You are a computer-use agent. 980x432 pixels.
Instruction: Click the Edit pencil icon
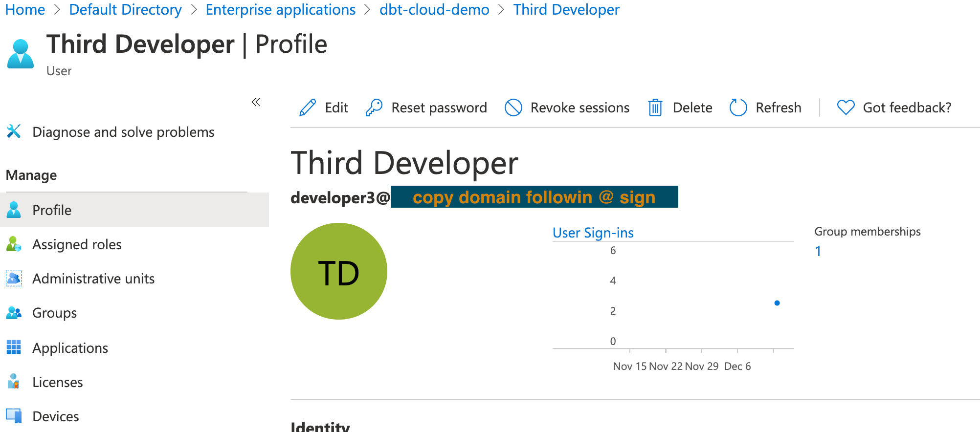click(308, 108)
